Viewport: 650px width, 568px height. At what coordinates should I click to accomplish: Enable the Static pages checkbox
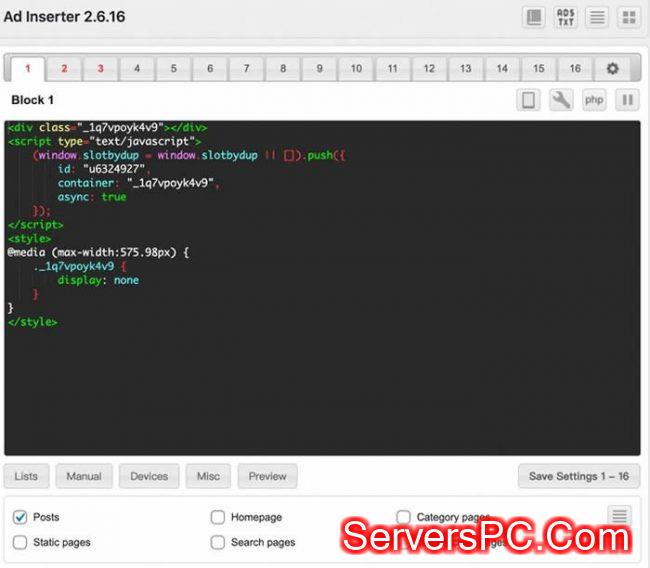pos(20,542)
